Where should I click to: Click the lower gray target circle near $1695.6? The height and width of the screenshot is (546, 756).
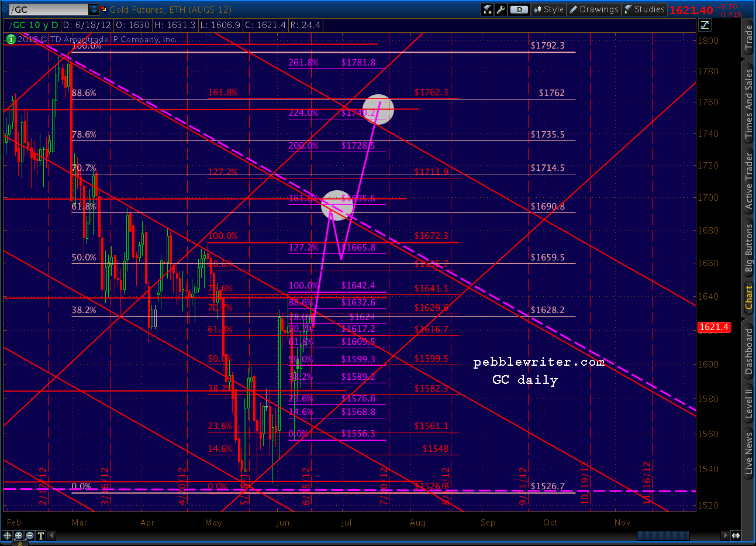coord(337,205)
